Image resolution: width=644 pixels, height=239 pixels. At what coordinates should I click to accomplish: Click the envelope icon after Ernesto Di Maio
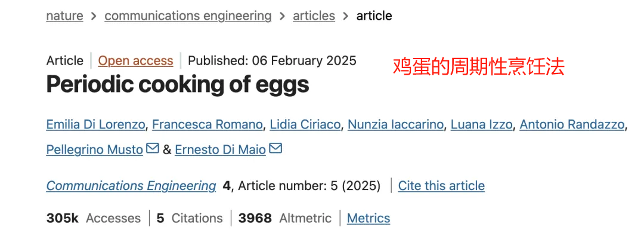tap(275, 148)
